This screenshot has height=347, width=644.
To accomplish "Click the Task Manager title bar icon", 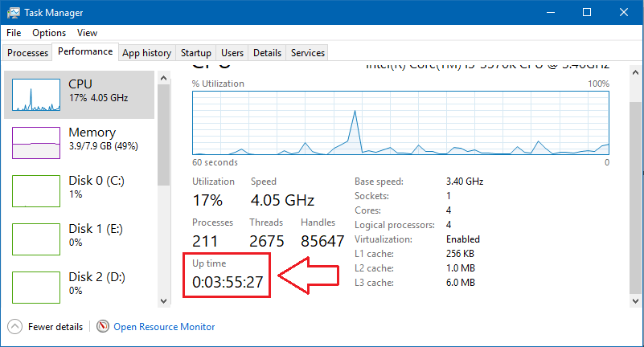I will pos(13,13).
